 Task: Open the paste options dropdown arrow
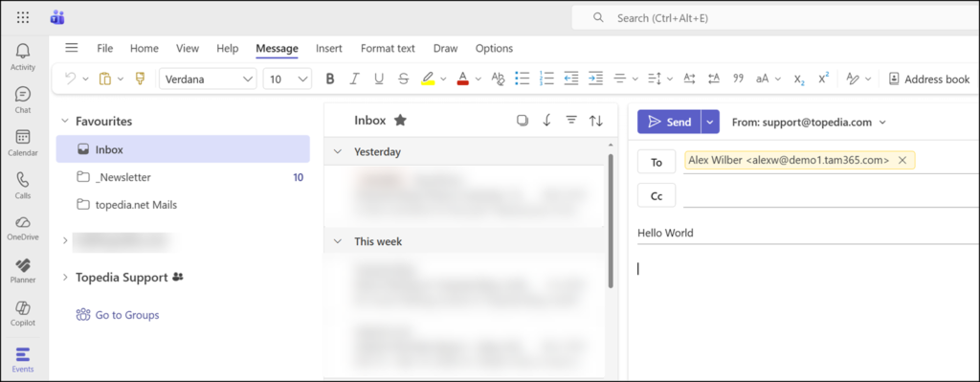click(x=121, y=79)
